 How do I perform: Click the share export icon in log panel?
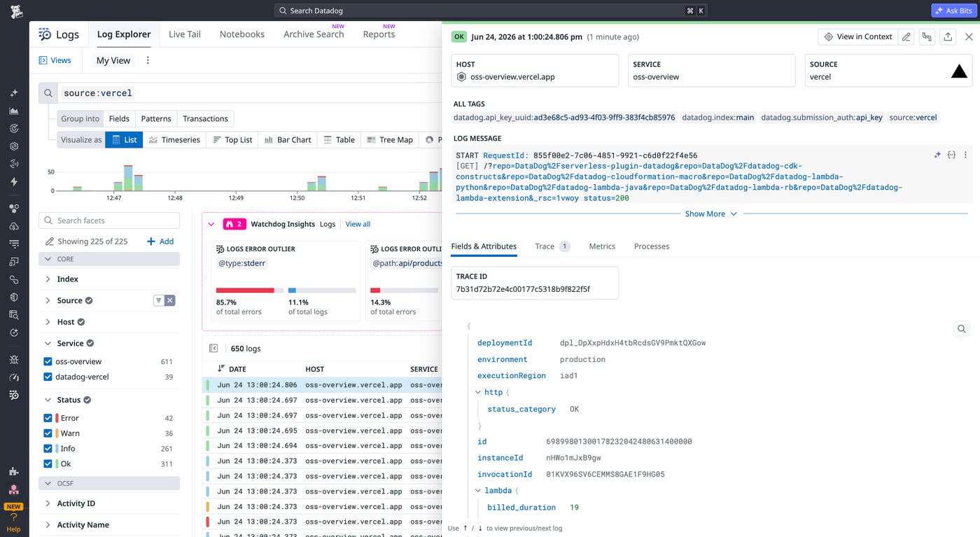948,37
